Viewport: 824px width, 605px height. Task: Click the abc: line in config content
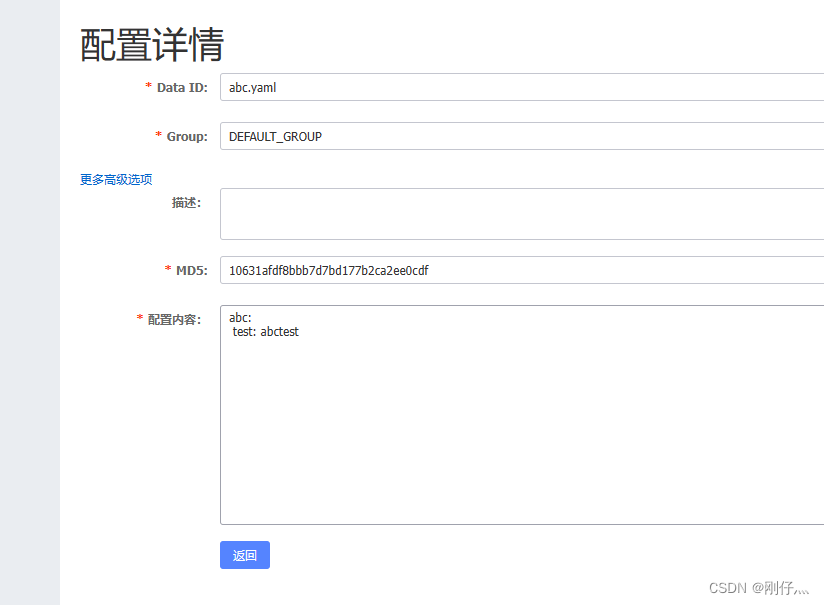[x=240, y=317]
